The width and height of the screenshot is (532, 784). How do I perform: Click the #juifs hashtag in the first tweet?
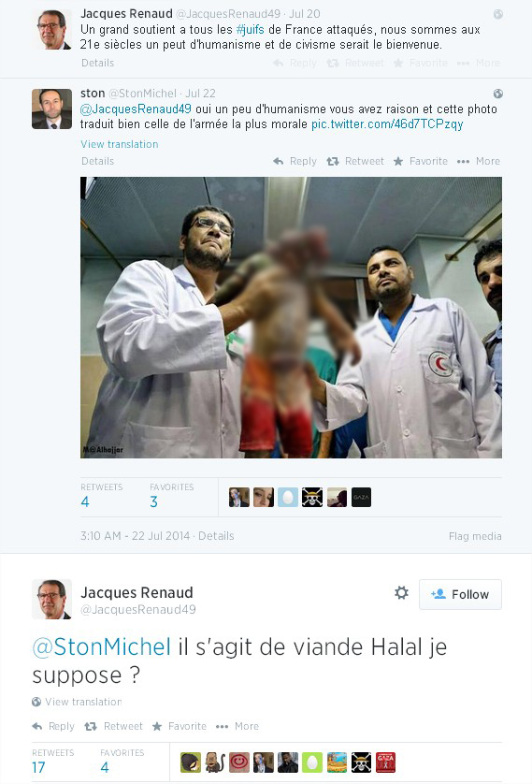(x=250, y=30)
